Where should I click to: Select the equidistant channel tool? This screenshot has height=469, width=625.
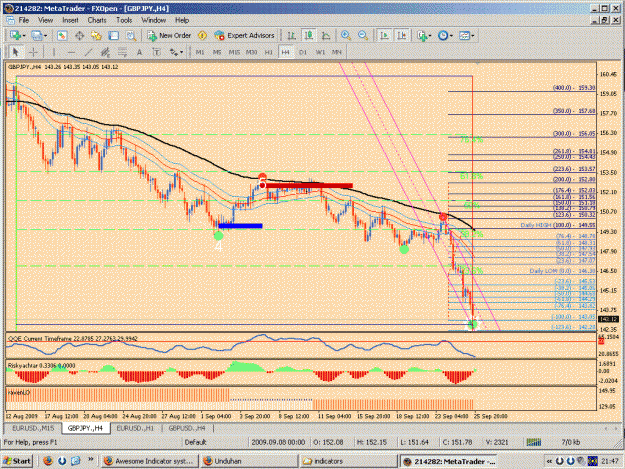click(x=105, y=52)
